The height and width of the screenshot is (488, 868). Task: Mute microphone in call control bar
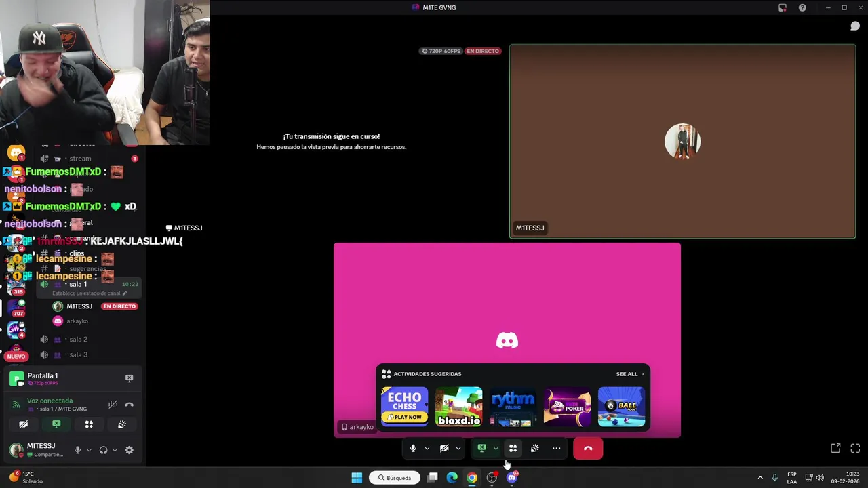click(x=413, y=448)
